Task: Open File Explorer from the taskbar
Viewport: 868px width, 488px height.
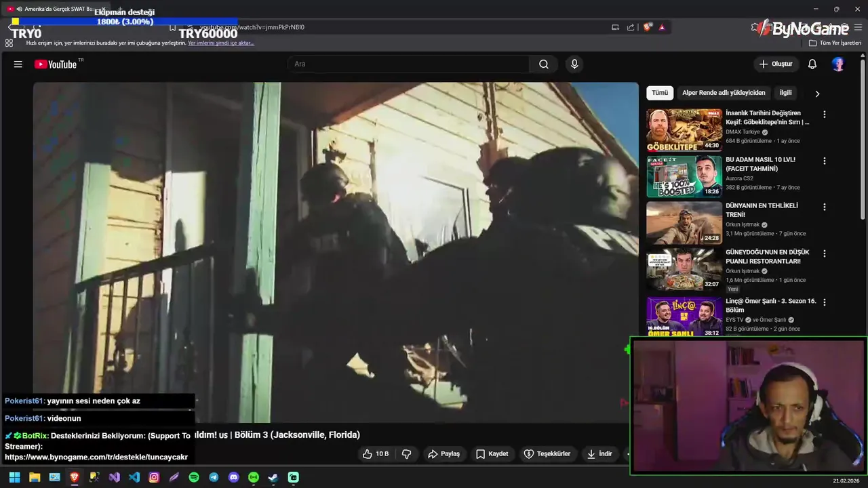Action: point(35,477)
